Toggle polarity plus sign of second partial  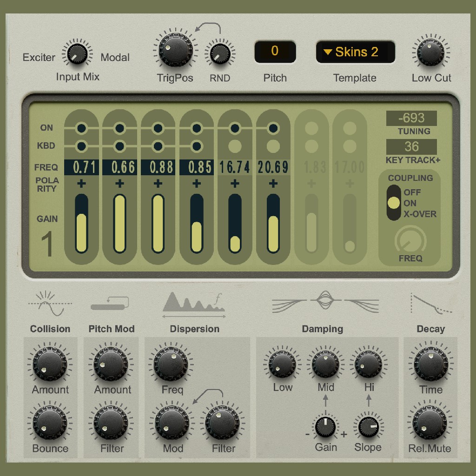119,184
